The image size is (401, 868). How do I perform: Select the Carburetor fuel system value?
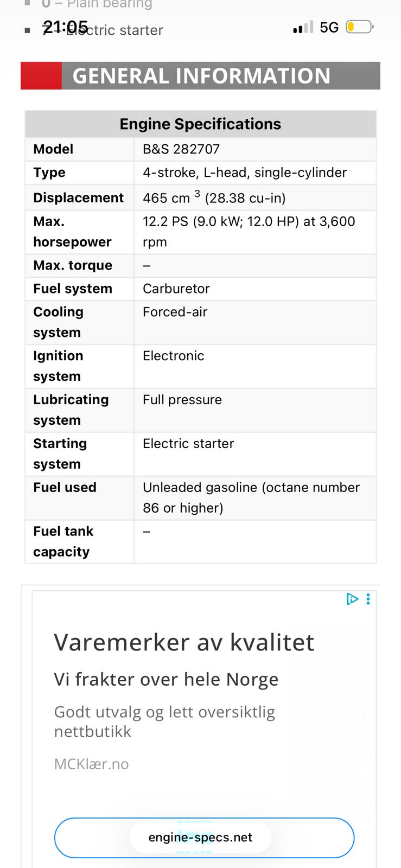(176, 289)
